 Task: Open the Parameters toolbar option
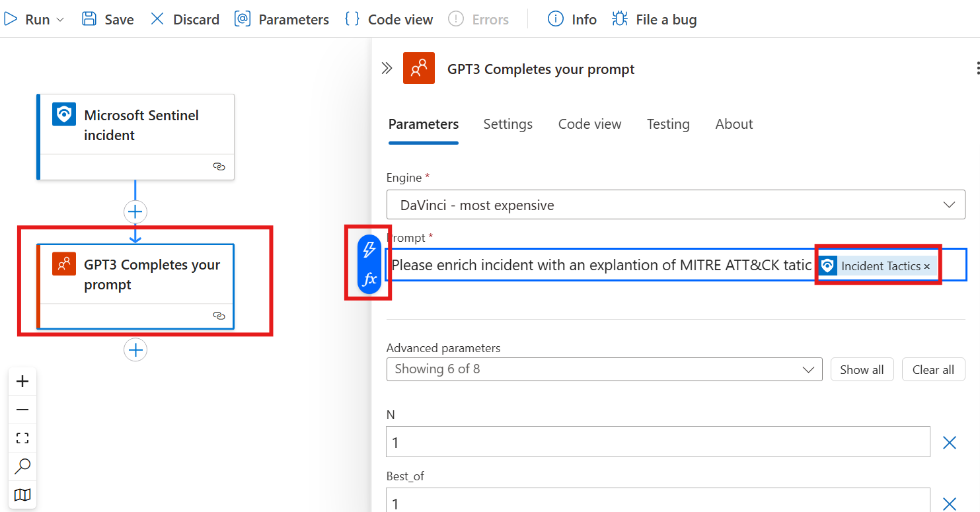click(x=282, y=19)
